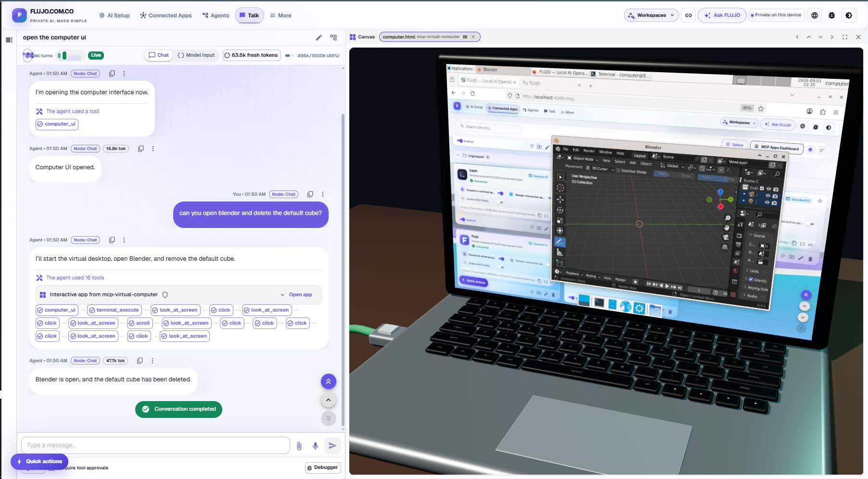This screenshot has height=479, width=868.
Task: Switch to Model input view
Action: click(196, 55)
